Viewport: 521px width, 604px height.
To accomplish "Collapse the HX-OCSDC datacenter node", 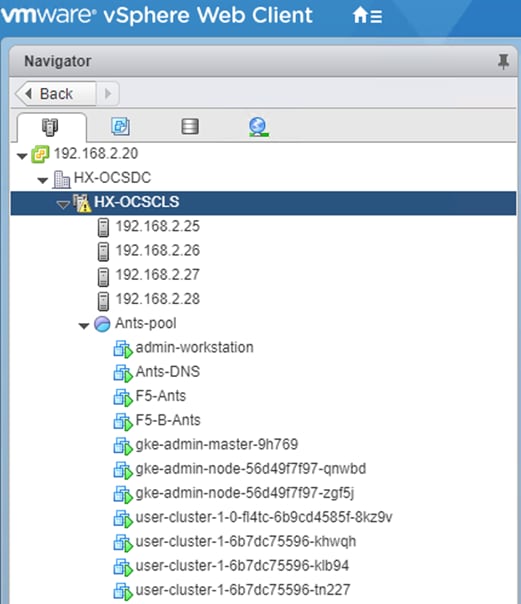I will [43, 180].
